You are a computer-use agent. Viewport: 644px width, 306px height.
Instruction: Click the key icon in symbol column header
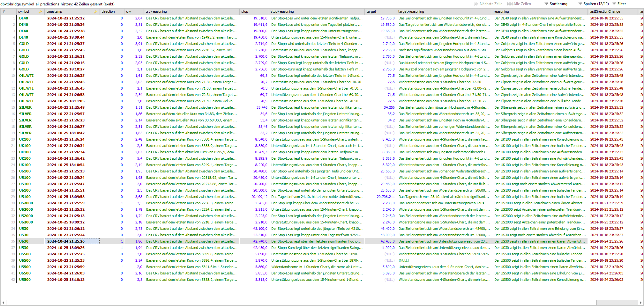40,12
